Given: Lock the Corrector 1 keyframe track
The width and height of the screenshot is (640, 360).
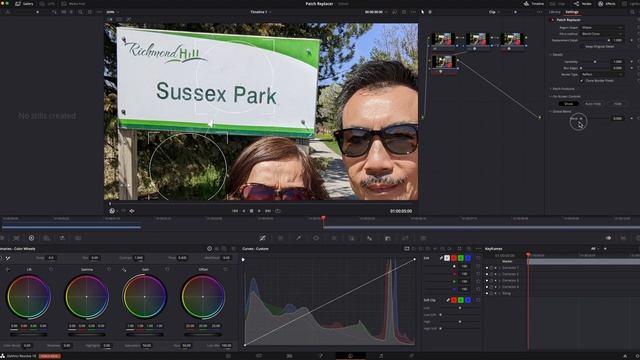Looking at the screenshot, I should tap(491, 268).
